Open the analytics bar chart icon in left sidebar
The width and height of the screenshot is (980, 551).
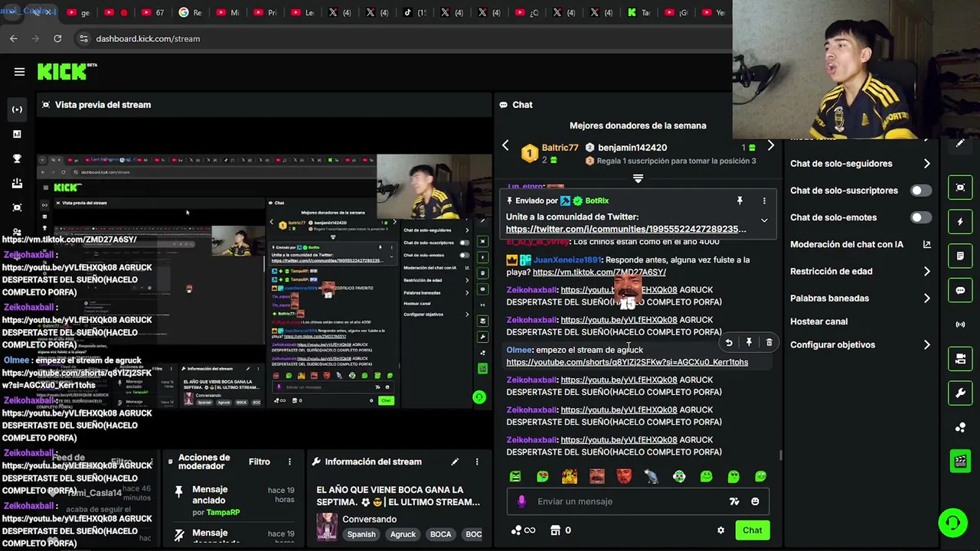coord(17,134)
